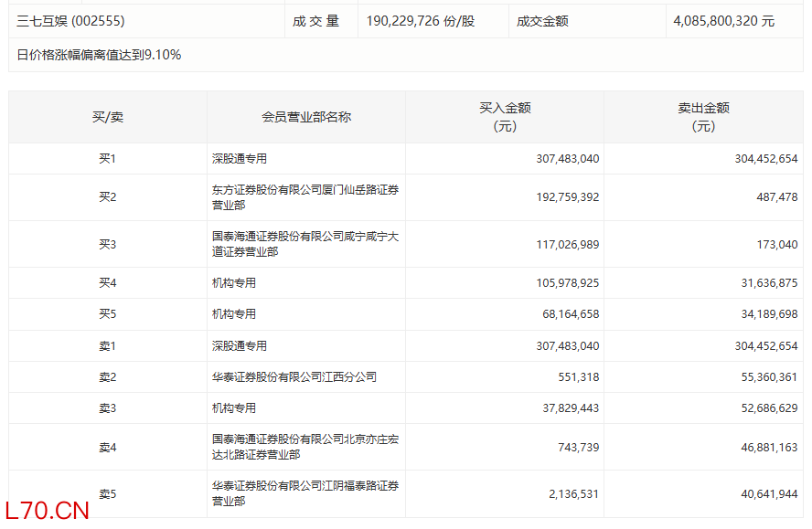Open 华泰证券江阴福泰路证券营业部 branch name
Screen dimensions: 812x529
point(304,493)
